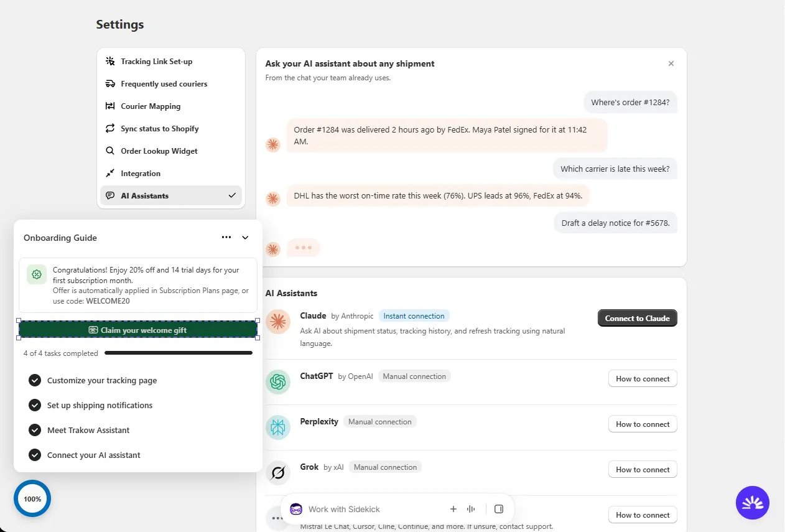Click the plus icon in Sidekick bar
This screenshot has width=785, height=532.
click(x=453, y=509)
